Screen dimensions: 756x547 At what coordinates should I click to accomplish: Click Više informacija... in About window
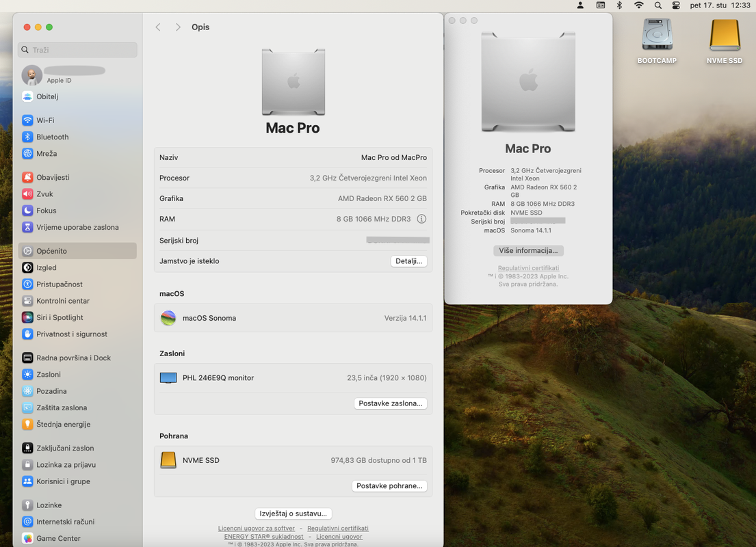coord(528,251)
